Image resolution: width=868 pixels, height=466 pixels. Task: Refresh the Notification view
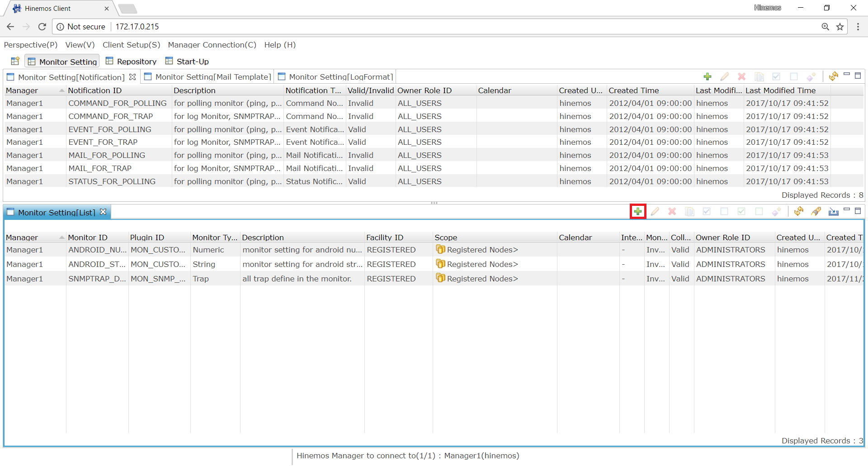[x=833, y=76]
